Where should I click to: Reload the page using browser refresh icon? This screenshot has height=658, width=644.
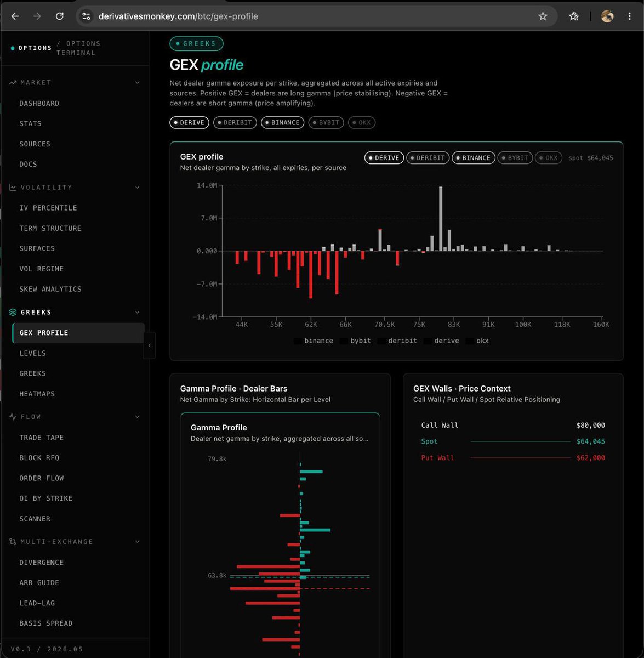[x=60, y=16]
